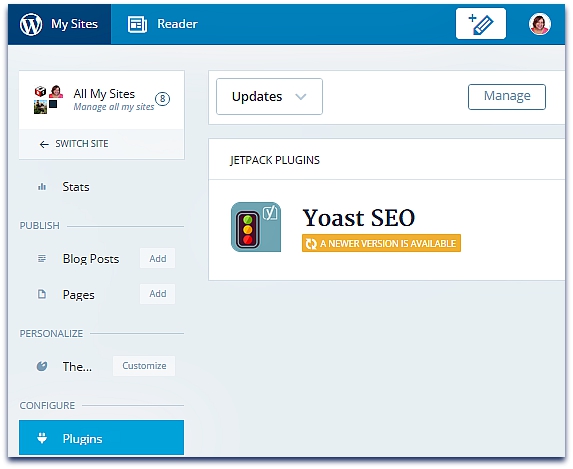Click the Manage all my sites text
The width and height of the screenshot is (573, 469).
click(x=114, y=107)
